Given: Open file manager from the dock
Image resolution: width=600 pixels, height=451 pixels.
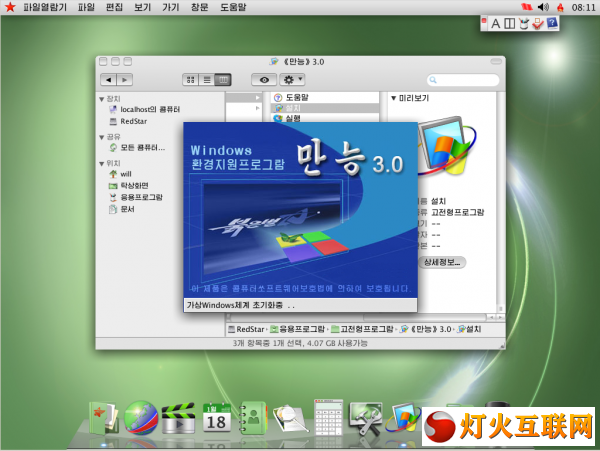Looking at the screenshot, I should 103,419.
